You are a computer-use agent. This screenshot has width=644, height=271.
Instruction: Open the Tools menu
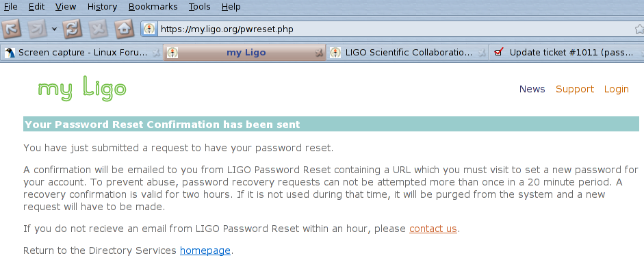point(200,7)
